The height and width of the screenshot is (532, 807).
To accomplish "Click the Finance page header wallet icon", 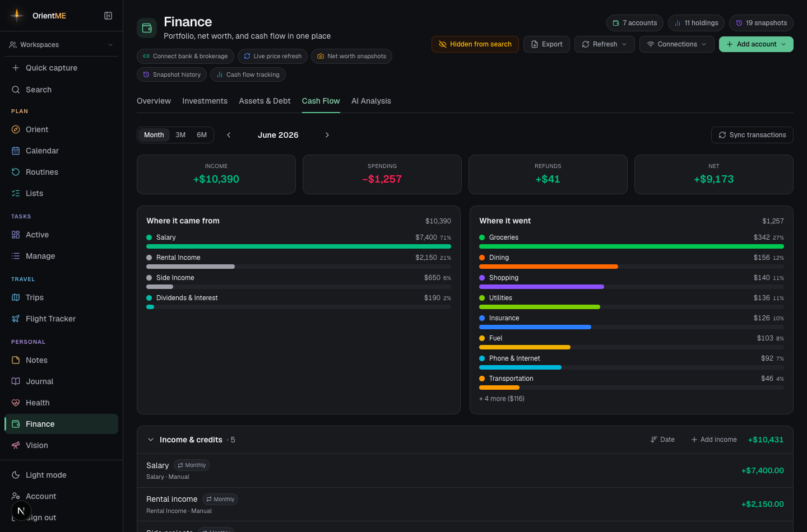I will [x=147, y=28].
